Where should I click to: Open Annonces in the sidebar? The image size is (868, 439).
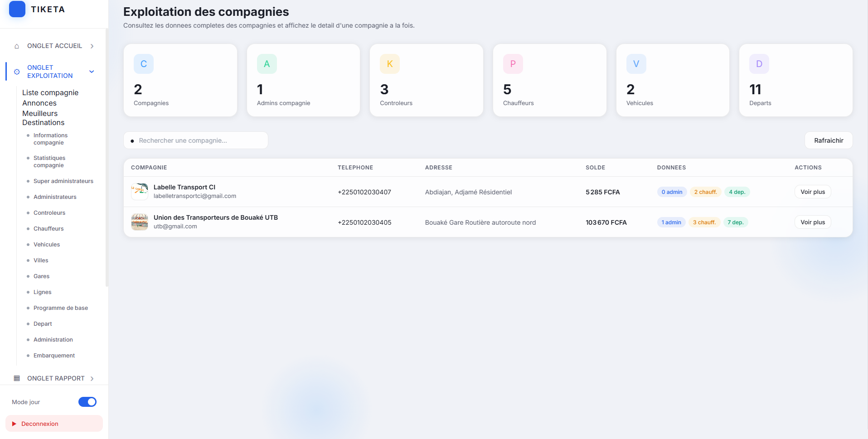(39, 103)
